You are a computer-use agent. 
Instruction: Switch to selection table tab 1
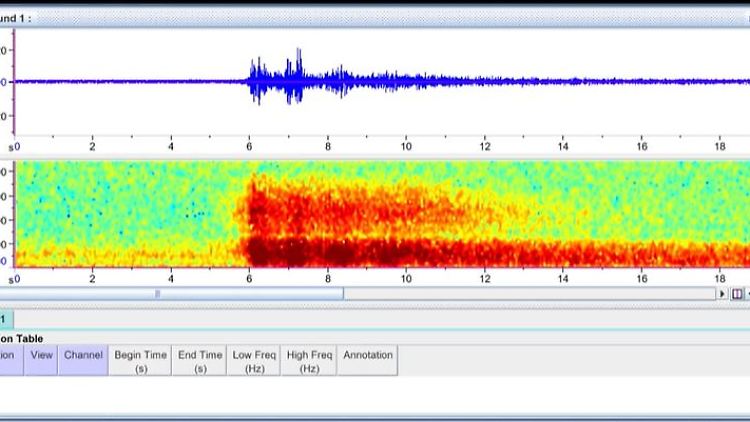pyautogui.click(x=4, y=319)
